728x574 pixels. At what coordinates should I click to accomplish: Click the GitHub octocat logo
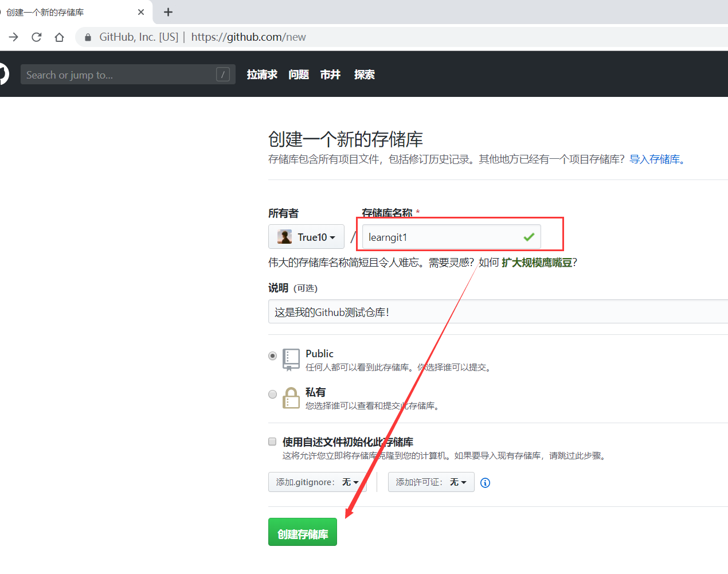point(3,75)
